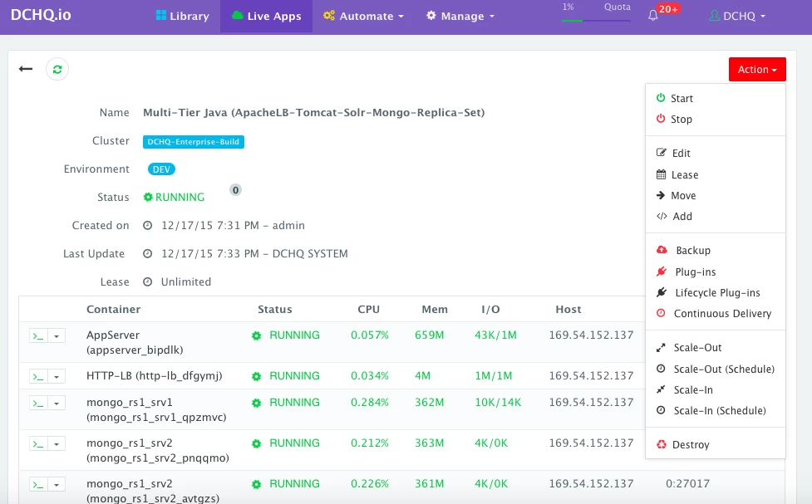Expand AppServer container options dropdown arrow
The image size is (812, 504).
coord(57,335)
